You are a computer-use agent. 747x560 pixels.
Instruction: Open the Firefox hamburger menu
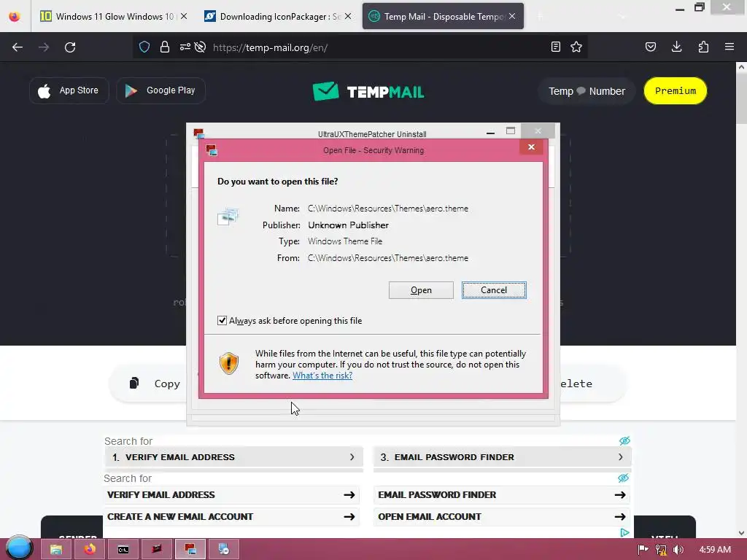729,47
